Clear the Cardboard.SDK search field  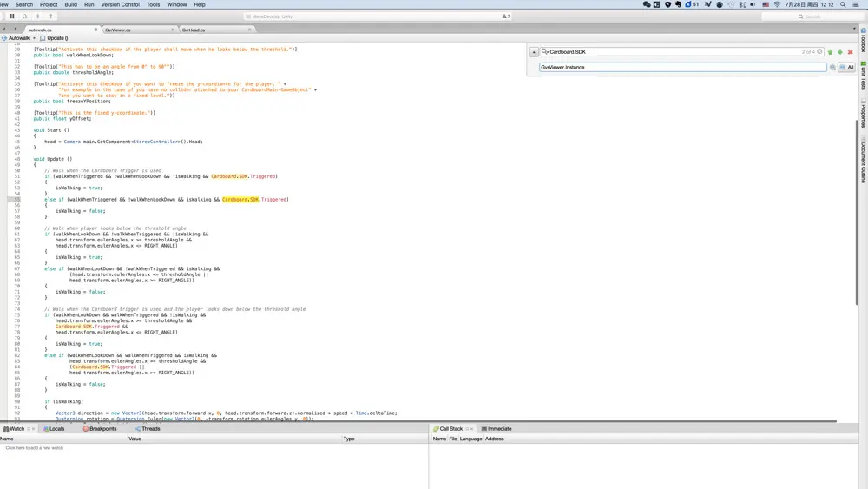[x=820, y=51]
